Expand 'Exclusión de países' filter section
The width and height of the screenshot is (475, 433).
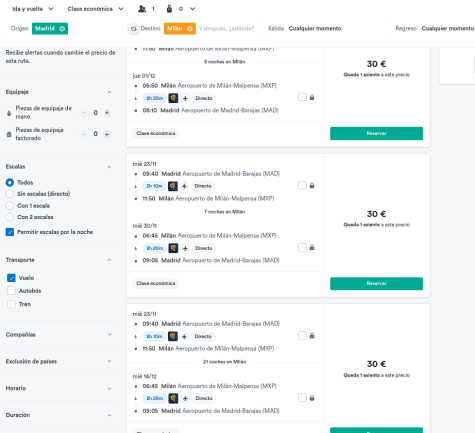pos(109,361)
